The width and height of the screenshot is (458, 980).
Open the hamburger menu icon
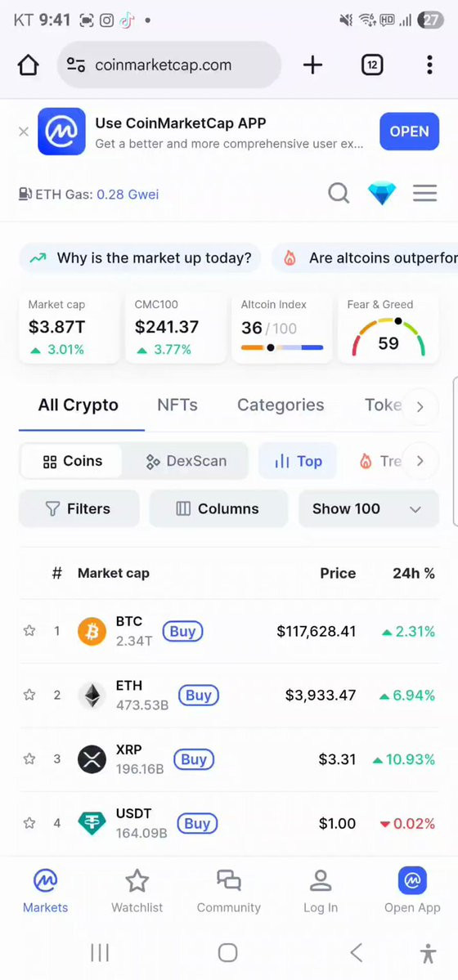click(424, 194)
